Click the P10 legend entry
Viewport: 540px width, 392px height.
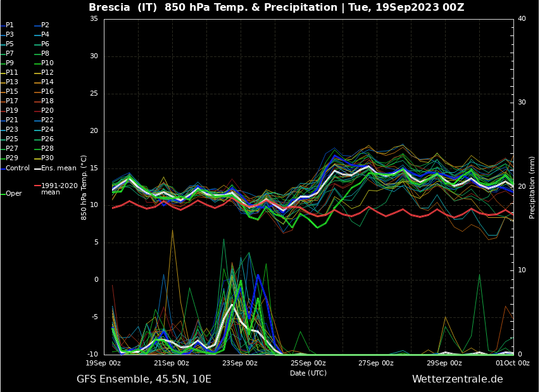pyautogui.click(x=44, y=63)
